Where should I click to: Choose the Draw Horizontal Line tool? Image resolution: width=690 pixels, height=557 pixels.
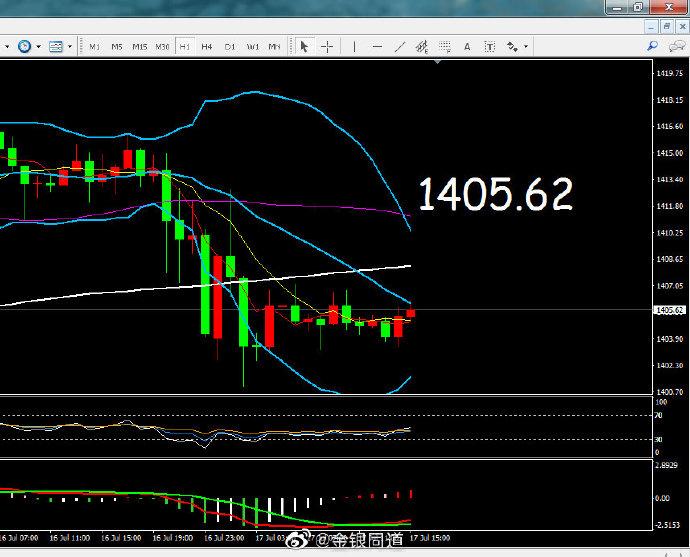(x=378, y=46)
